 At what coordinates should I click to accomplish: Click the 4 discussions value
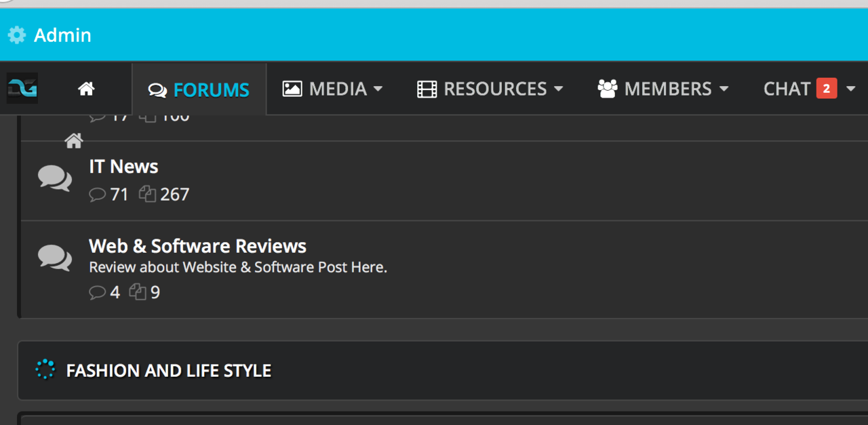tap(115, 292)
